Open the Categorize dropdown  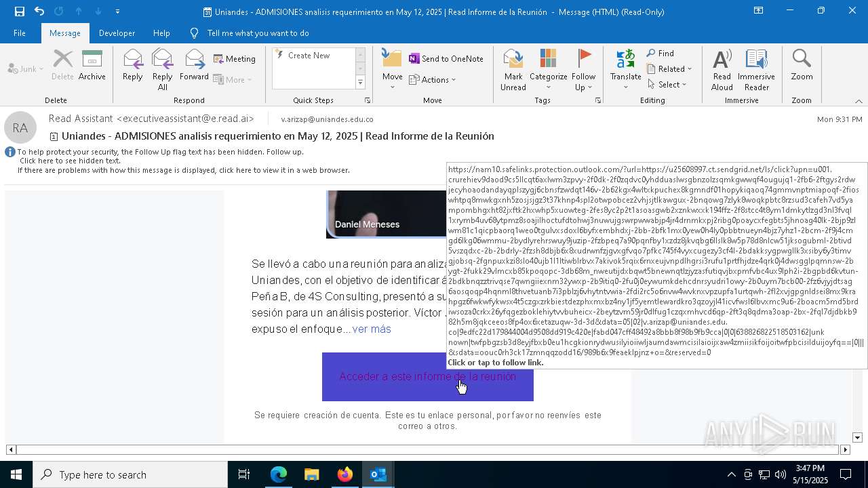(x=548, y=70)
